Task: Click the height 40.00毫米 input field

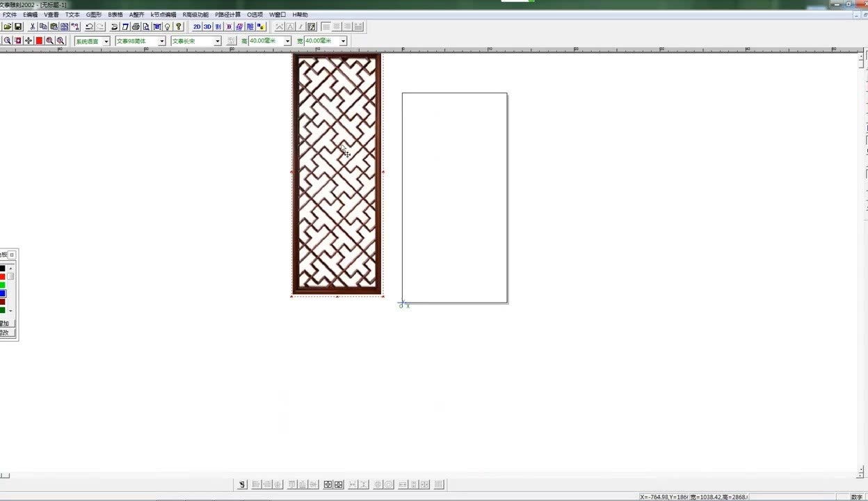Action: (266, 41)
